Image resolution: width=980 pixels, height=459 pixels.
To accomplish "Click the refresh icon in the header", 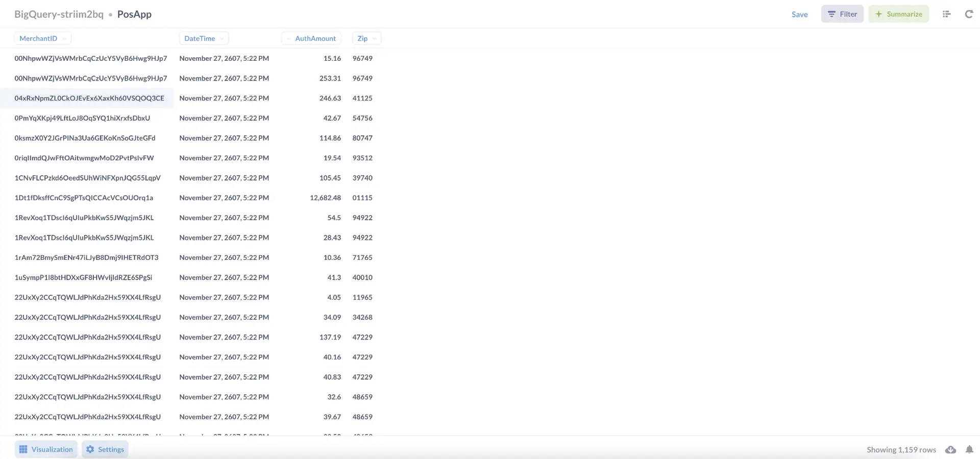I will 968,14.
